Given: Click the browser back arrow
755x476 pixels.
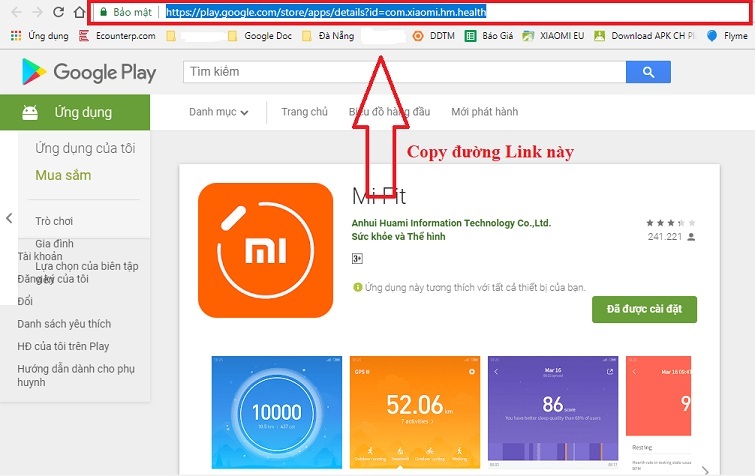Looking at the screenshot, I should pyautogui.click(x=12, y=13).
